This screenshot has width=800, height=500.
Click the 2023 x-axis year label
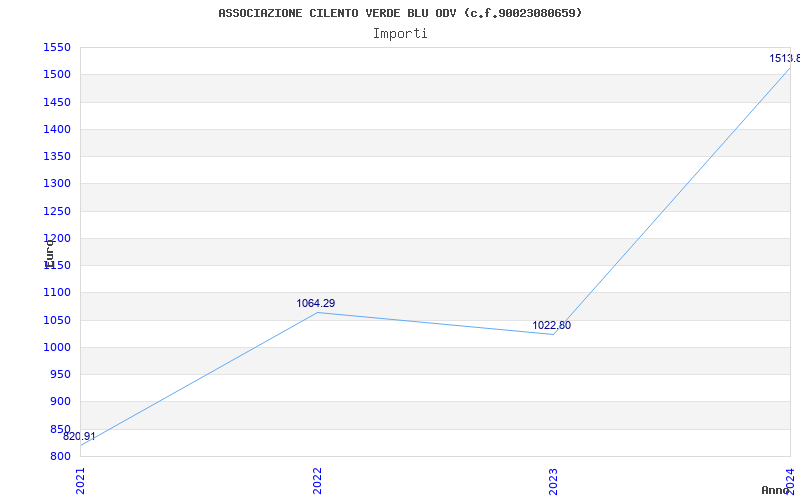(554, 481)
